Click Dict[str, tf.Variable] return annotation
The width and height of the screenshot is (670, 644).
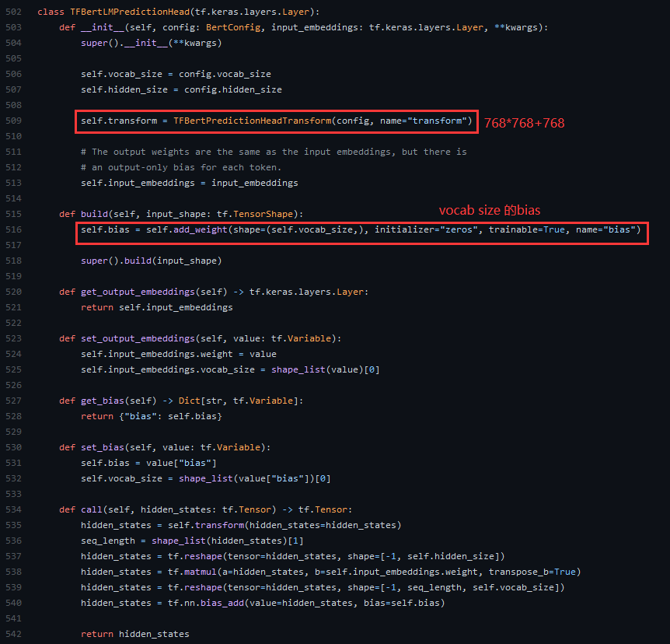[x=239, y=401]
